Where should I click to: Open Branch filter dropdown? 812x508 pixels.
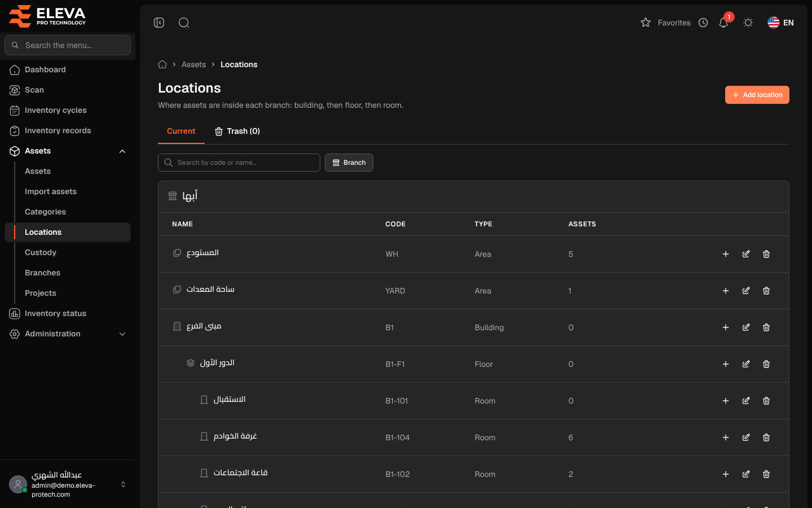click(349, 163)
